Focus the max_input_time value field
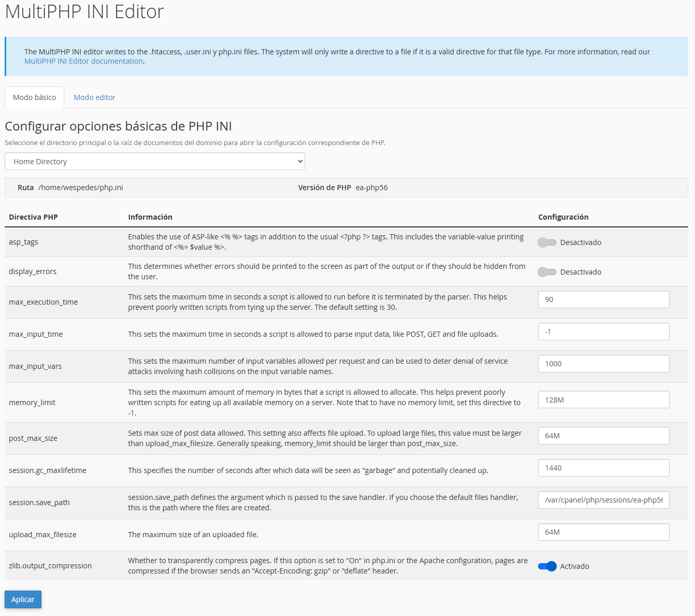This screenshot has height=616, width=695. point(603,332)
